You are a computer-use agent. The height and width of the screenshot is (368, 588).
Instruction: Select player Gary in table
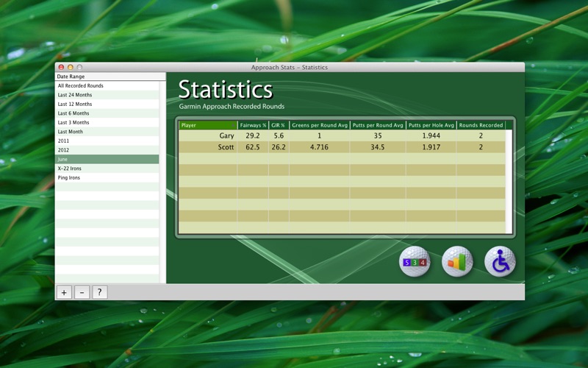[226, 135]
